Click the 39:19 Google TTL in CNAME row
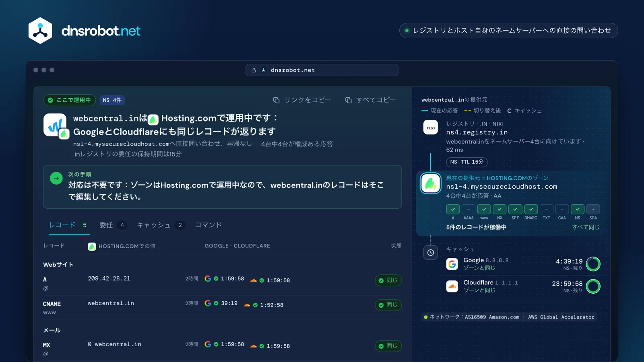This screenshot has height=362, width=644. coord(229,303)
